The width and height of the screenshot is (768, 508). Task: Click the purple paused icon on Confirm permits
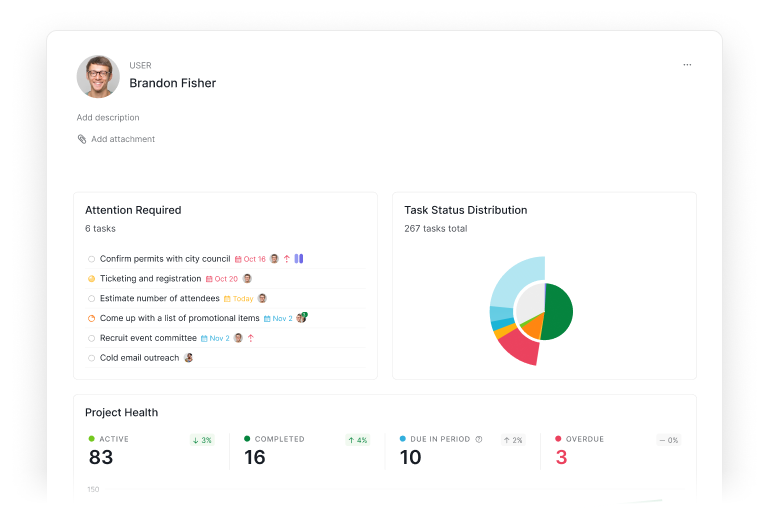point(299,258)
